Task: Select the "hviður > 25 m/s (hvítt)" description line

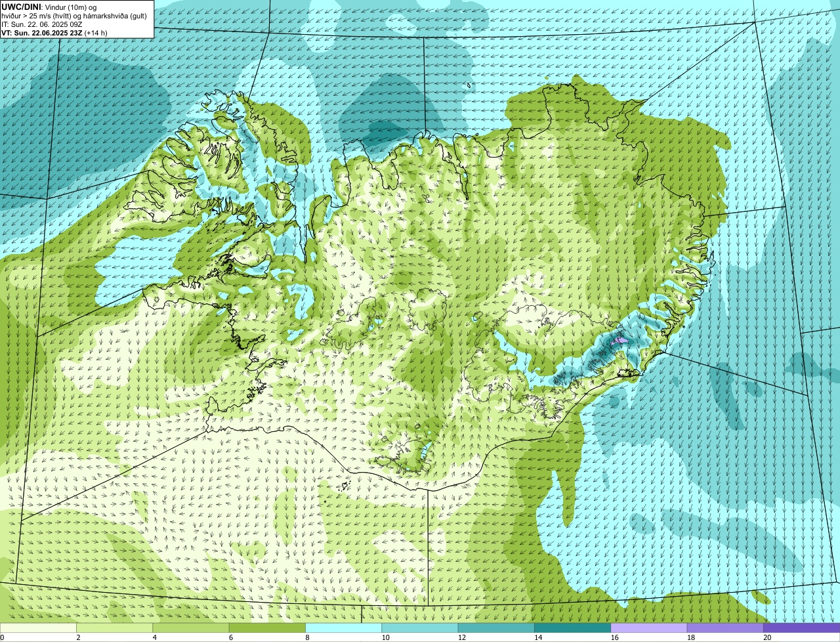Action: pos(75,15)
